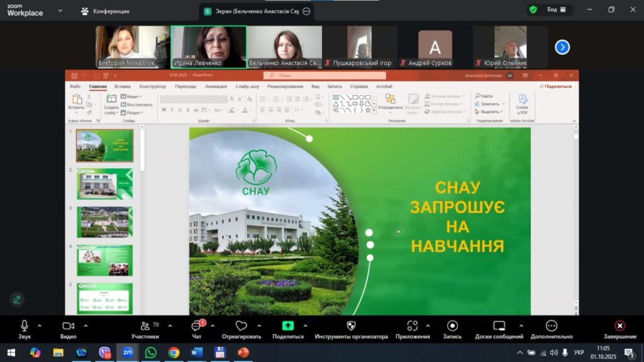Toggle camera with the Видео button

click(x=68, y=326)
